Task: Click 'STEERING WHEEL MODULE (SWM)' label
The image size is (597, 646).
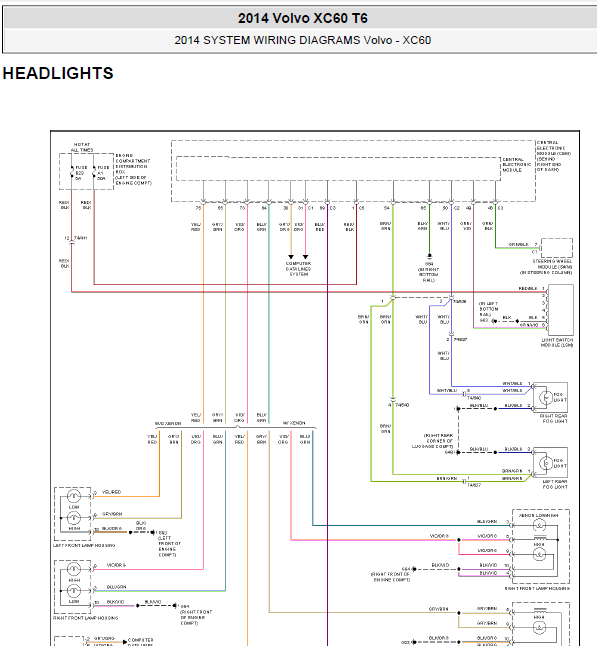Action: pyautogui.click(x=551, y=264)
